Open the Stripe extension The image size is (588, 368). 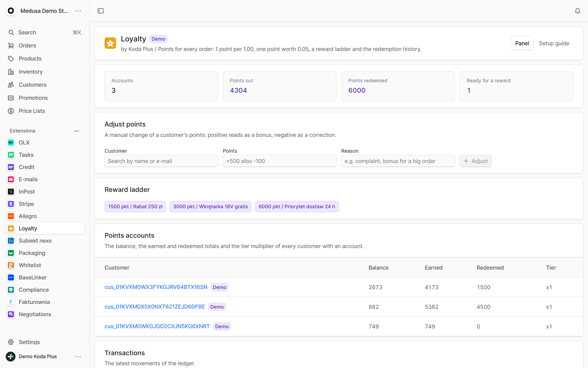pos(45,204)
